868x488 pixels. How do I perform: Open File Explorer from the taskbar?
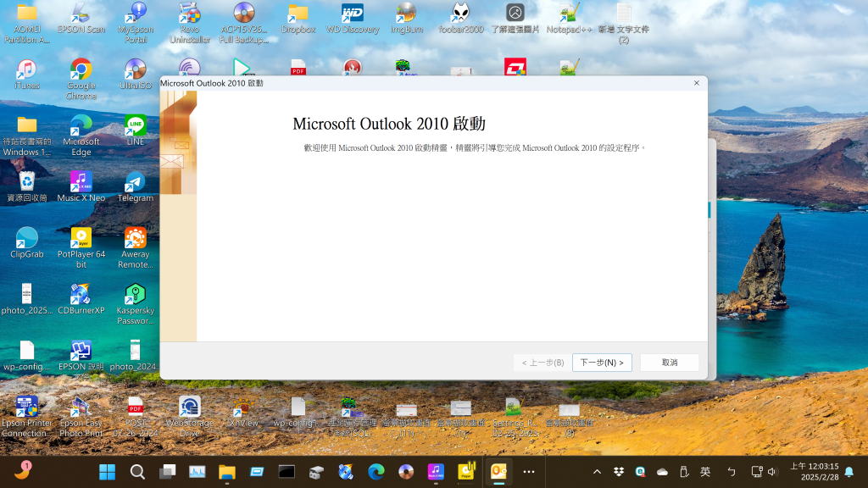[226, 471]
